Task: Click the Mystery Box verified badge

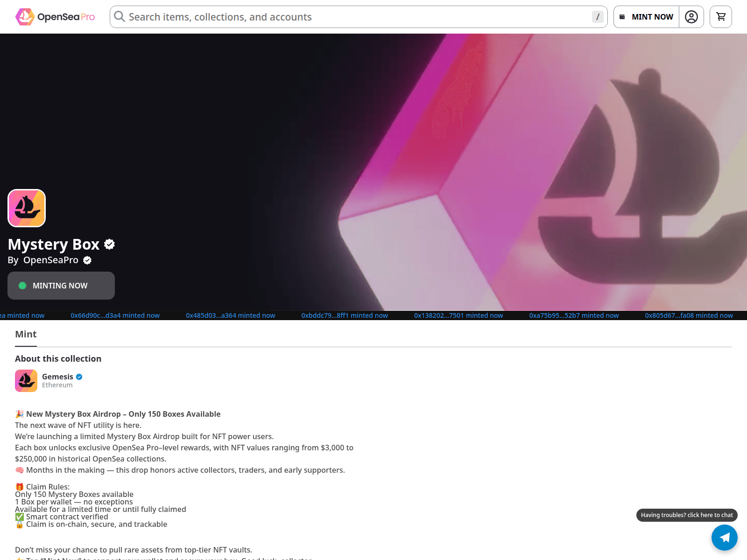Action: point(110,244)
